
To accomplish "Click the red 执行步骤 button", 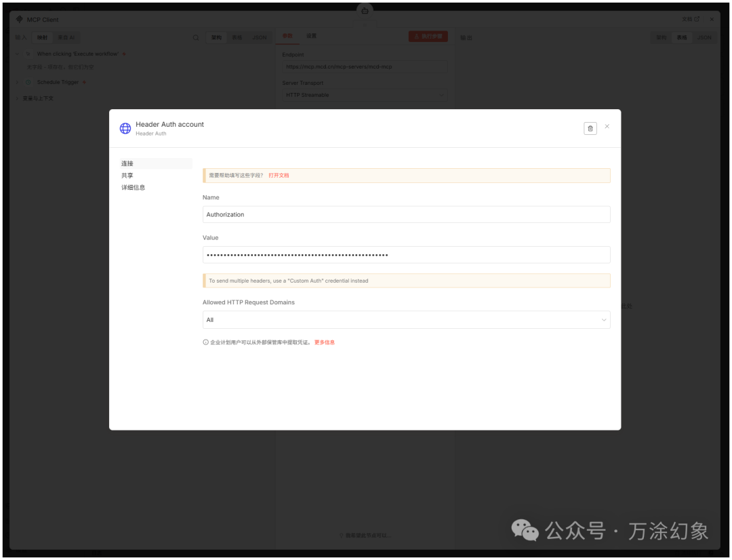I will (428, 36).
